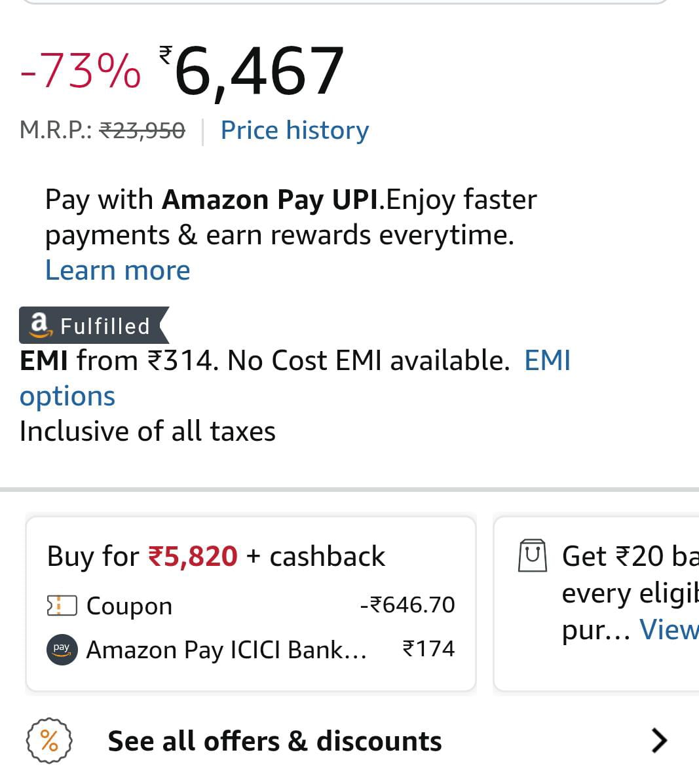Open the Price history link
Screen dimensions: 699x784
(x=294, y=130)
